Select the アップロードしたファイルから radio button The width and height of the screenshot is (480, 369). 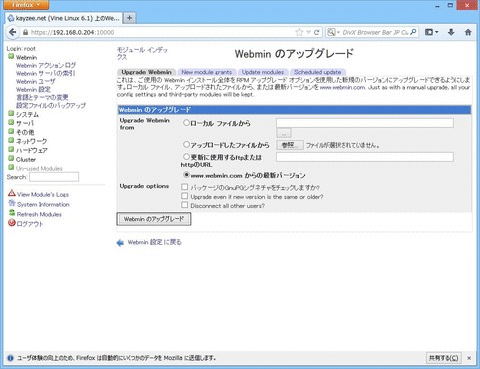[187, 144]
